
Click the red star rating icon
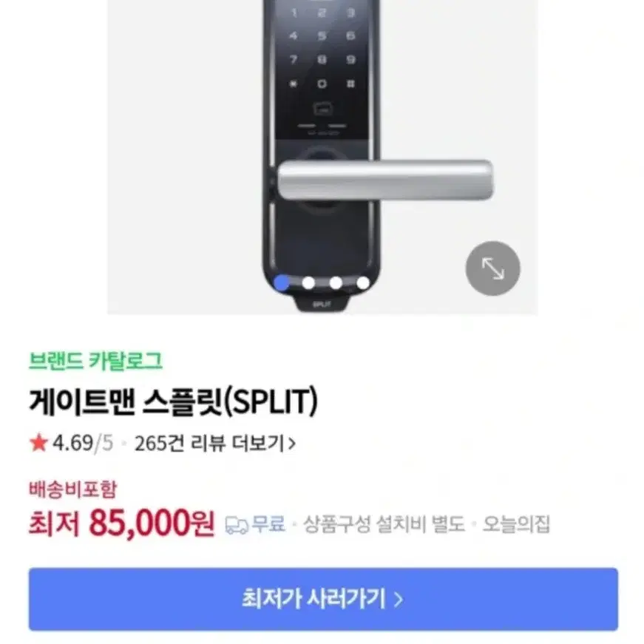click(x=38, y=443)
